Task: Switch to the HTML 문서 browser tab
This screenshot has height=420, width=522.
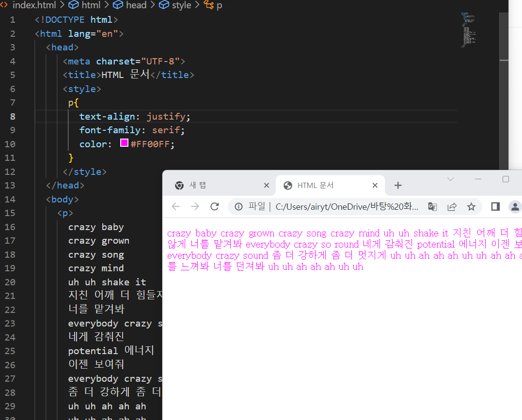Action: click(330, 186)
